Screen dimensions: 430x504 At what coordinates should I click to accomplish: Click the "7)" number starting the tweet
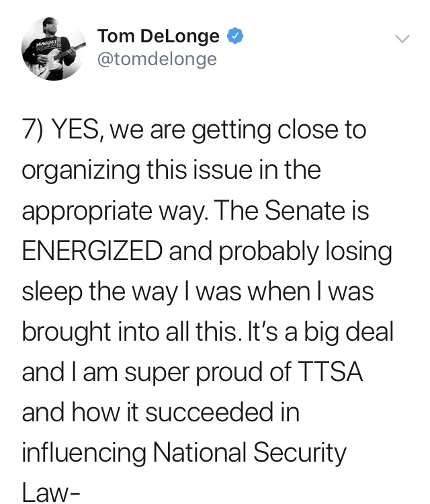coord(33,129)
